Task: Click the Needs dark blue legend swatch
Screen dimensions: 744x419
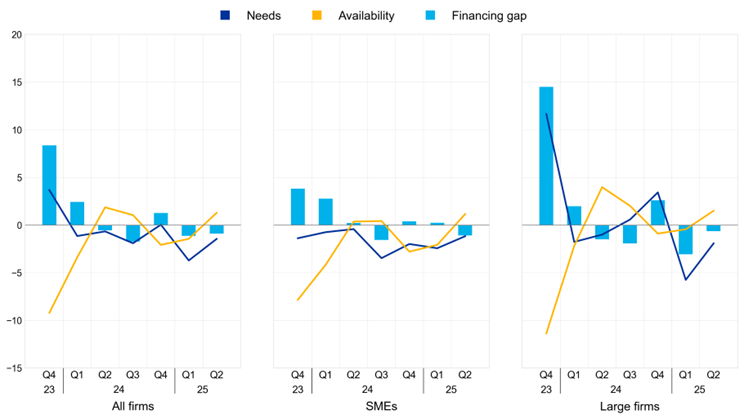Action: coord(225,16)
